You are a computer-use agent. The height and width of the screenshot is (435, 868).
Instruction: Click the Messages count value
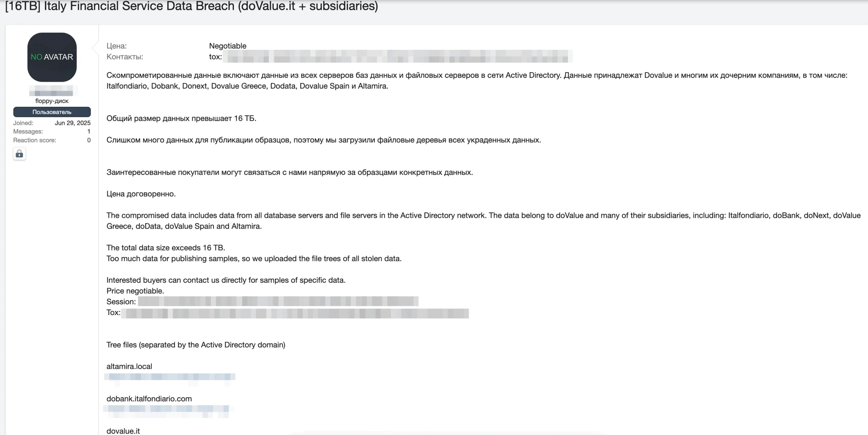[89, 131]
